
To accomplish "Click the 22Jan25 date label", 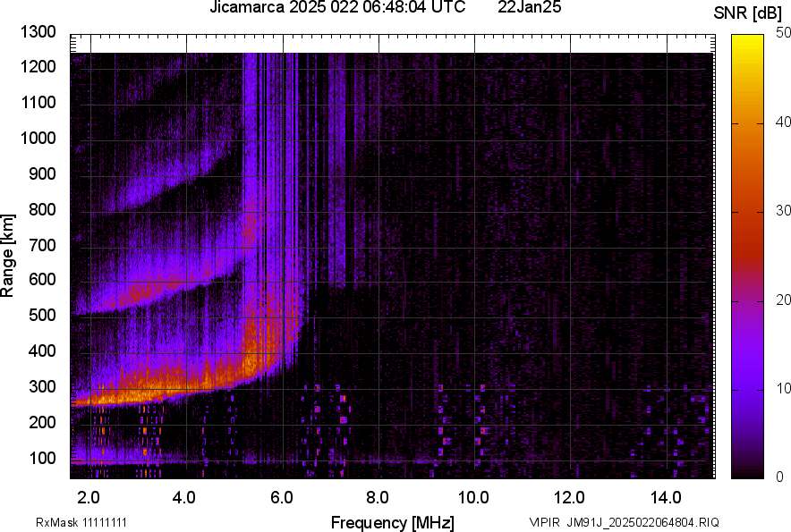I will click(529, 8).
